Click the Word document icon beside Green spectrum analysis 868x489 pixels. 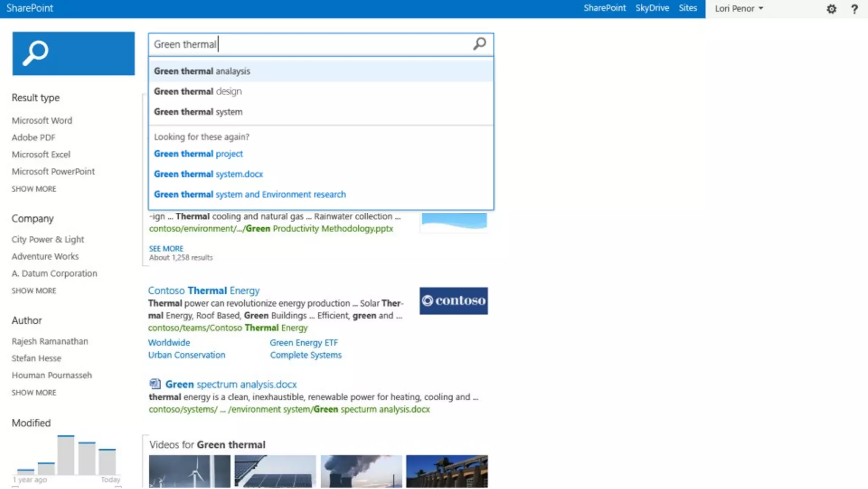coord(155,384)
